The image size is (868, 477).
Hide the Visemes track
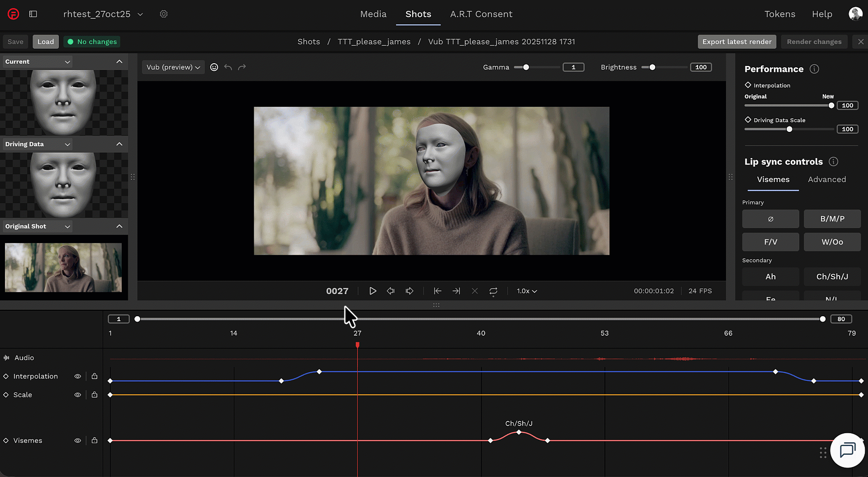click(x=78, y=440)
